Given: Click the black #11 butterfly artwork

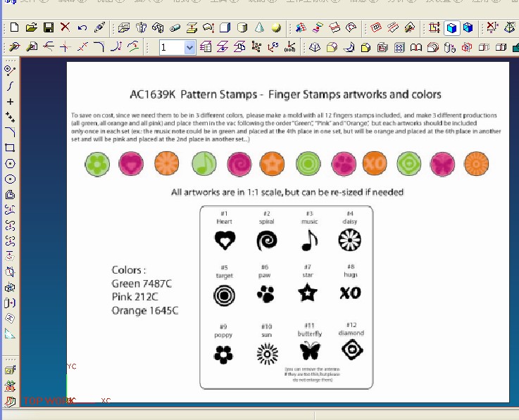Looking at the screenshot, I should (x=310, y=351).
